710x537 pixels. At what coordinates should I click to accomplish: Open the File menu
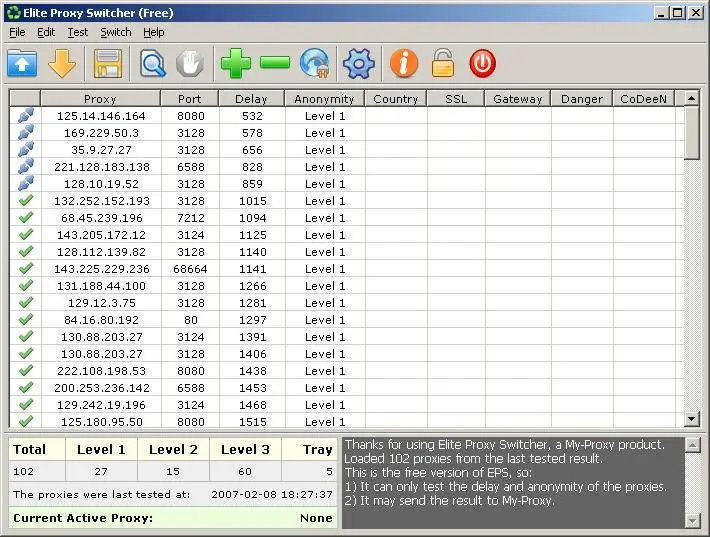pos(17,33)
